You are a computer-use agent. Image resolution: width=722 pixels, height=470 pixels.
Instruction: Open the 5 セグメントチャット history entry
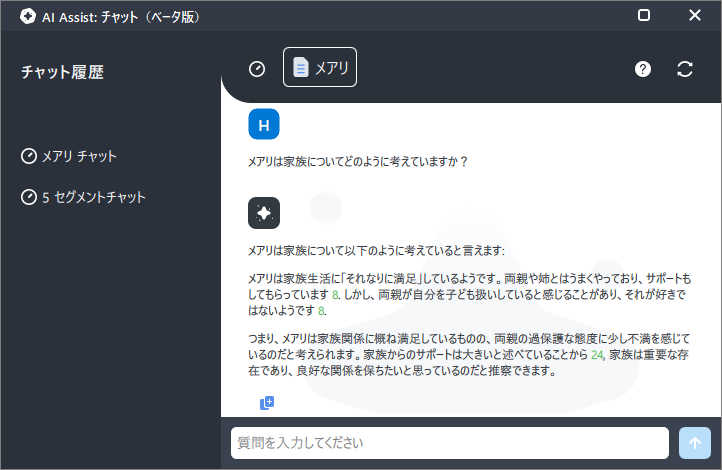[83, 197]
